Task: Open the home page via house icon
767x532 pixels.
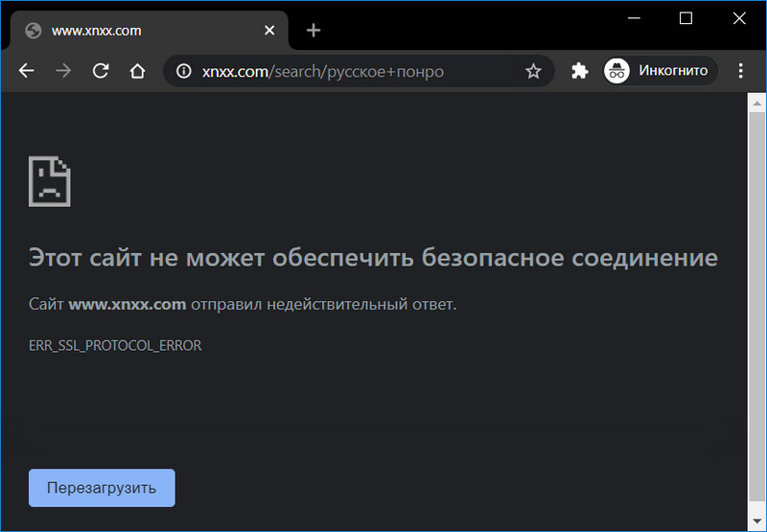Action: [137, 71]
